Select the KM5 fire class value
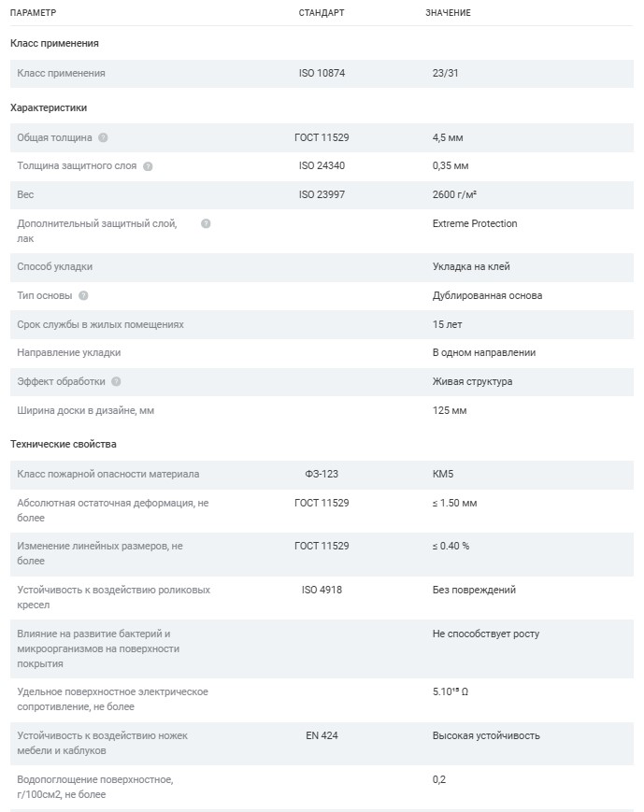Viewport: 644px width, 812px height. pyautogui.click(x=443, y=474)
